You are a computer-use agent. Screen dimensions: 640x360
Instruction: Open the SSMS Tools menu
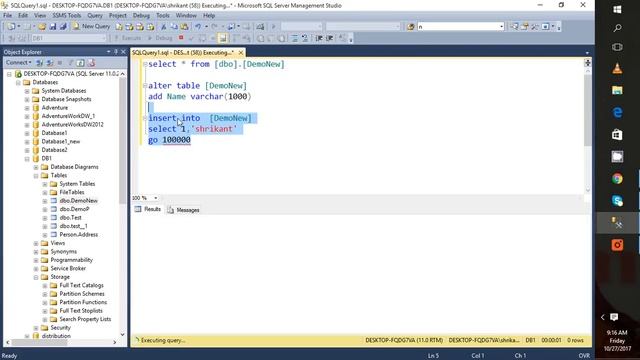coord(67,16)
